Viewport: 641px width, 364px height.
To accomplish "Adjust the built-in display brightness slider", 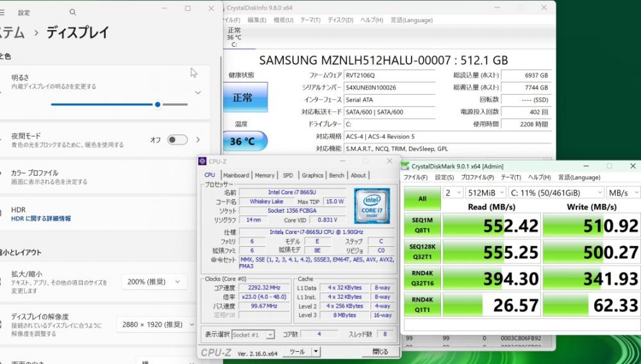I will [119, 104].
